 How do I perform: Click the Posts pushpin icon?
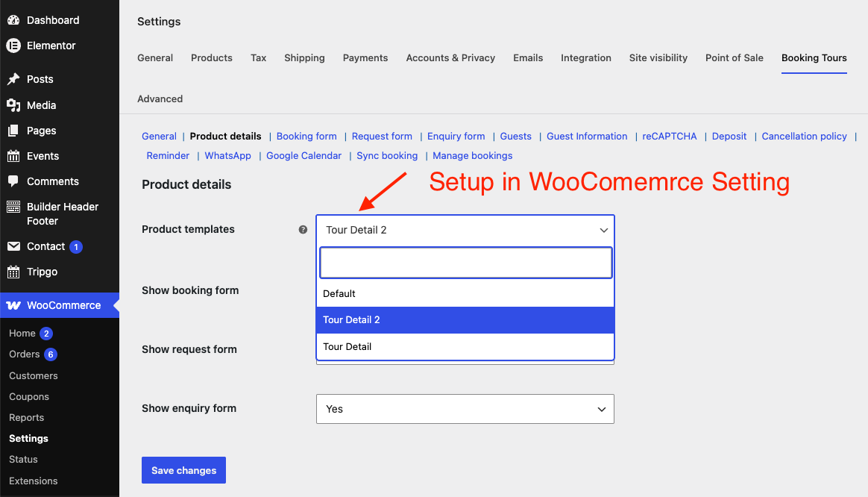click(13, 79)
